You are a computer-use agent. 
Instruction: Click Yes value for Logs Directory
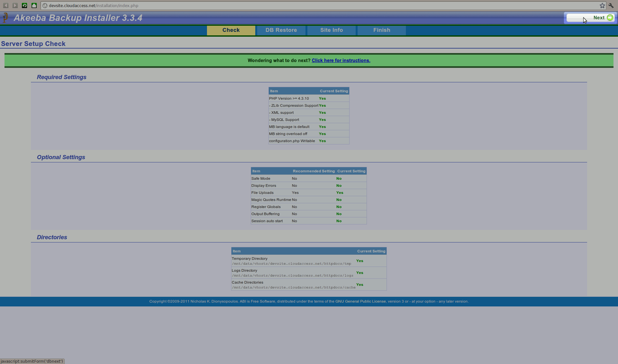point(360,273)
